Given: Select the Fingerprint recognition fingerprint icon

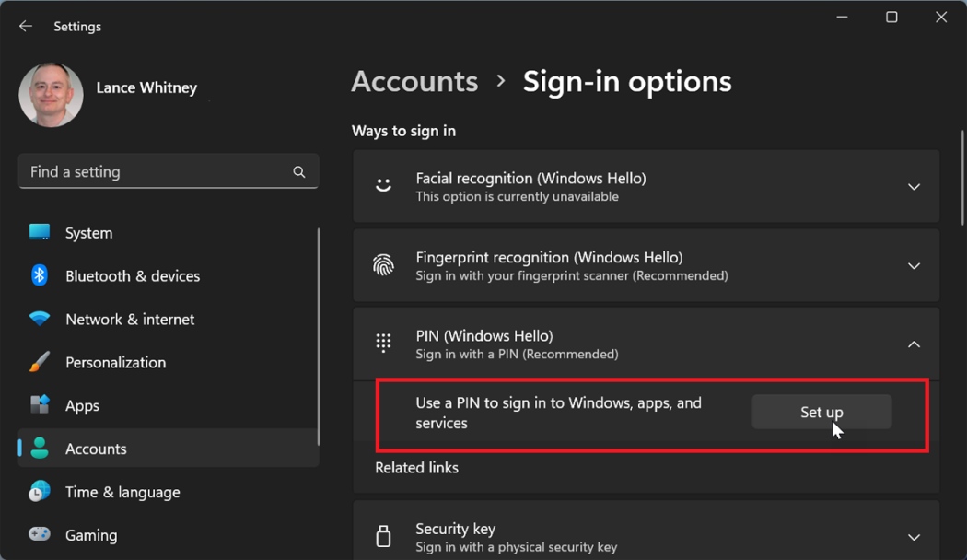Looking at the screenshot, I should (383, 265).
